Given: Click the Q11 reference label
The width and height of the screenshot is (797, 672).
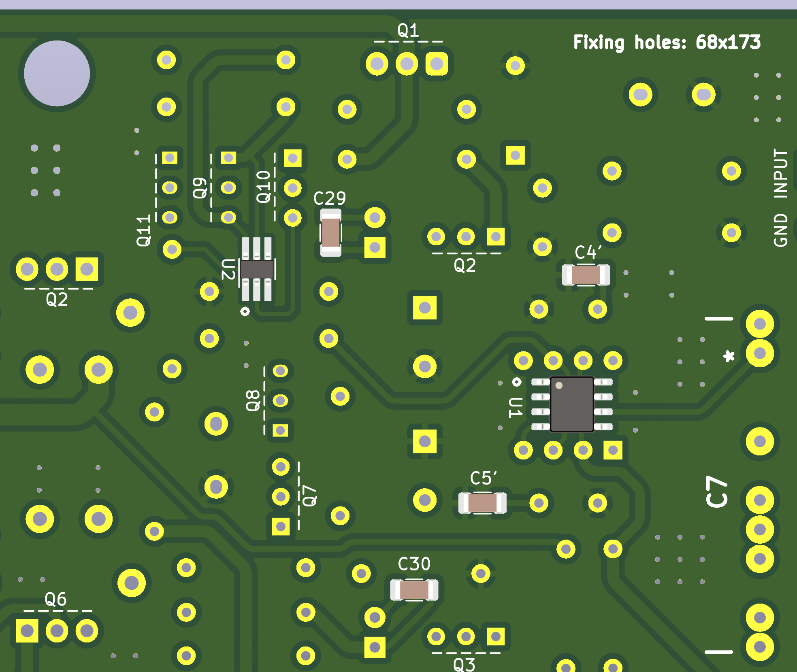Looking at the screenshot, I should coord(144,230).
